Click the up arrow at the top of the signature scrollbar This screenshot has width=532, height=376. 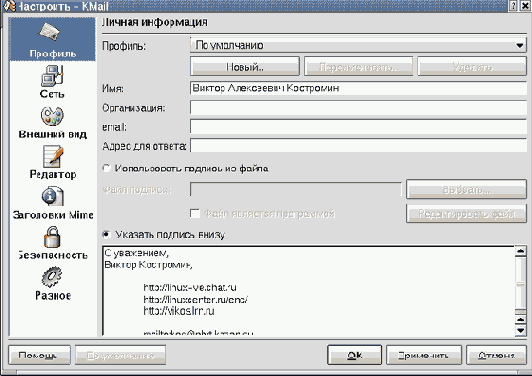pos(520,251)
